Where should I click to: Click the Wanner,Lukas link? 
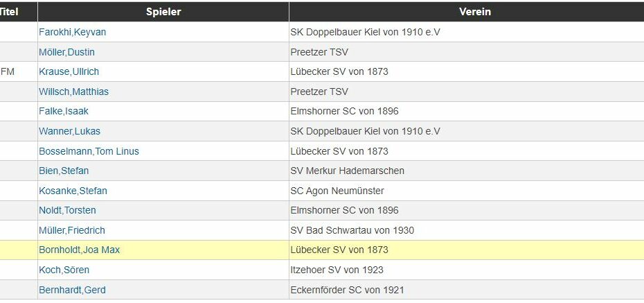(x=69, y=132)
